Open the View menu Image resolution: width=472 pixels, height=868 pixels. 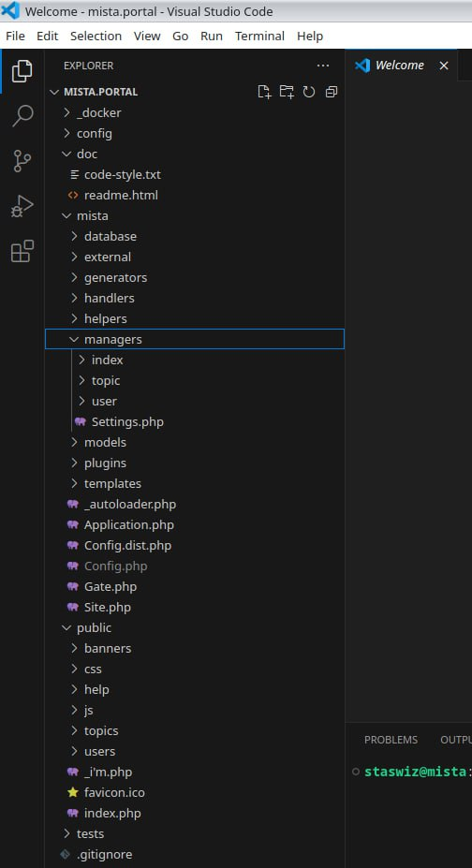[147, 36]
